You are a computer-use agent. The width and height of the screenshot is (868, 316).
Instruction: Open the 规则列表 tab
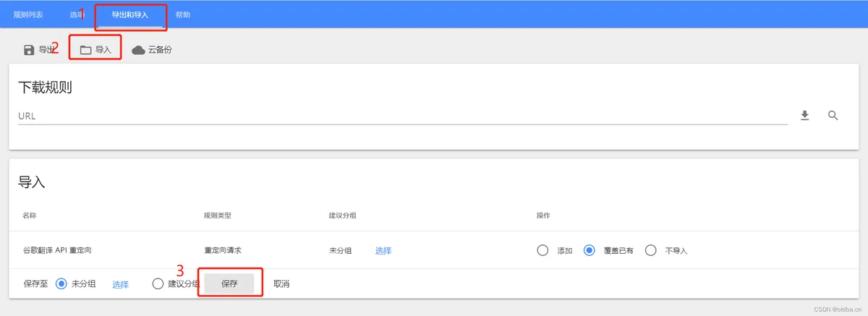28,14
